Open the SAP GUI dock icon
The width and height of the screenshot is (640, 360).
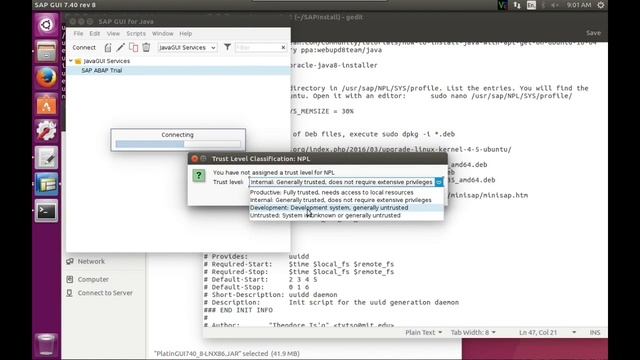point(46,184)
